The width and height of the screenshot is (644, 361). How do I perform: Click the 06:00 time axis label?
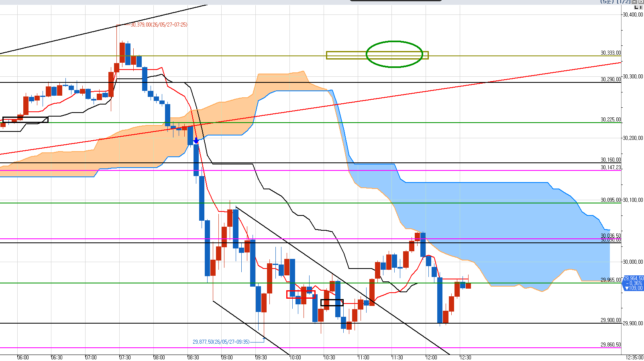tap(23, 357)
